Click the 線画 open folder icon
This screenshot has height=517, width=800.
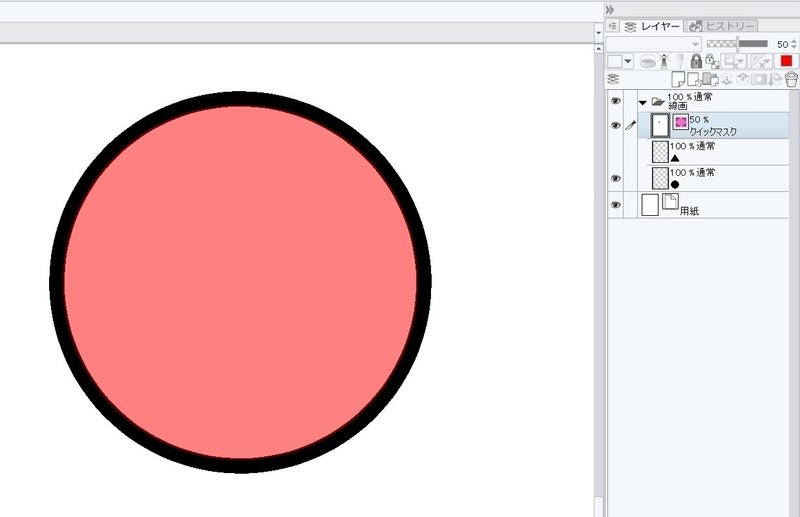point(658,102)
